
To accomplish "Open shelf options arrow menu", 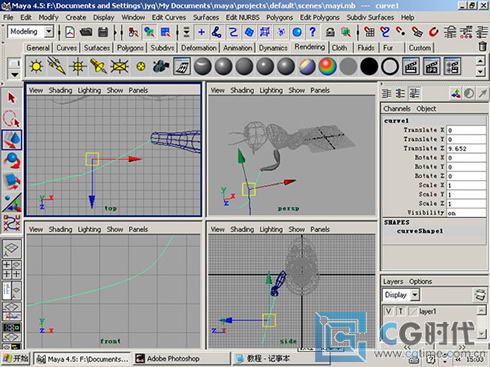I will coord(15,74).
